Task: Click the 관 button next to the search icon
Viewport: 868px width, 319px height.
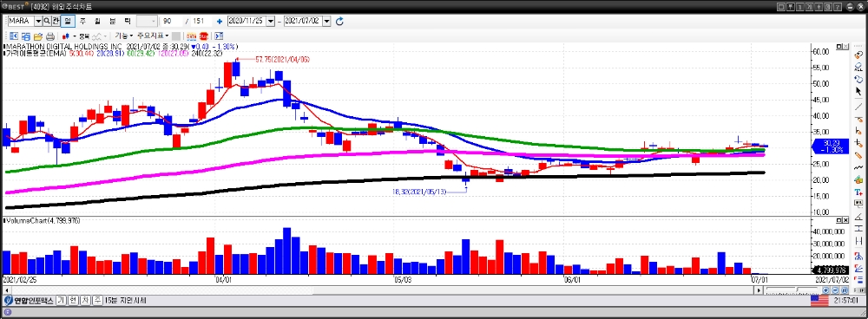Action: point(56,21)
